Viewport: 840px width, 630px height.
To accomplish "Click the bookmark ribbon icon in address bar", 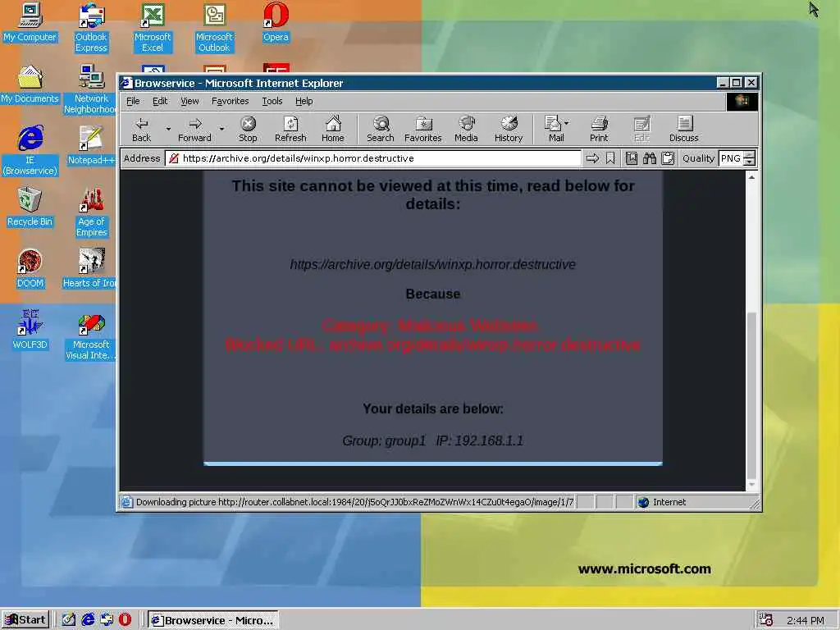I will click(x=610, y=158).
